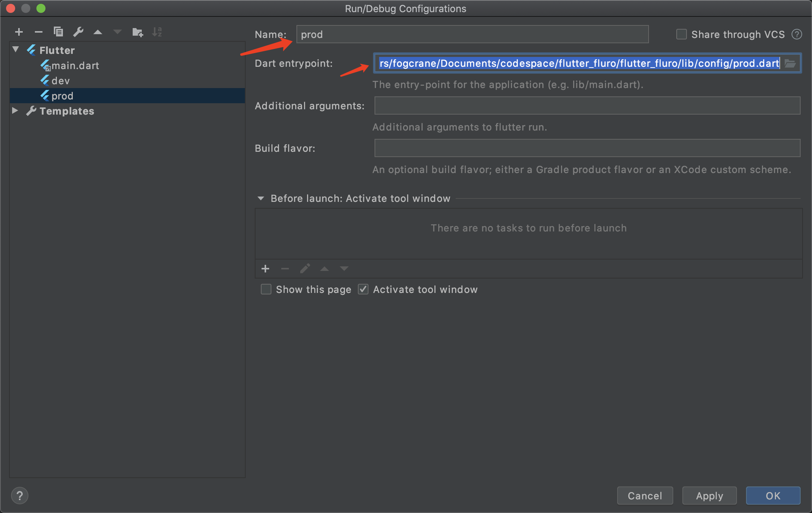This screenshot has width=812, height=513.
Task: Check the Show this page option
Action: pyautogui.click(x=266, y=290)
